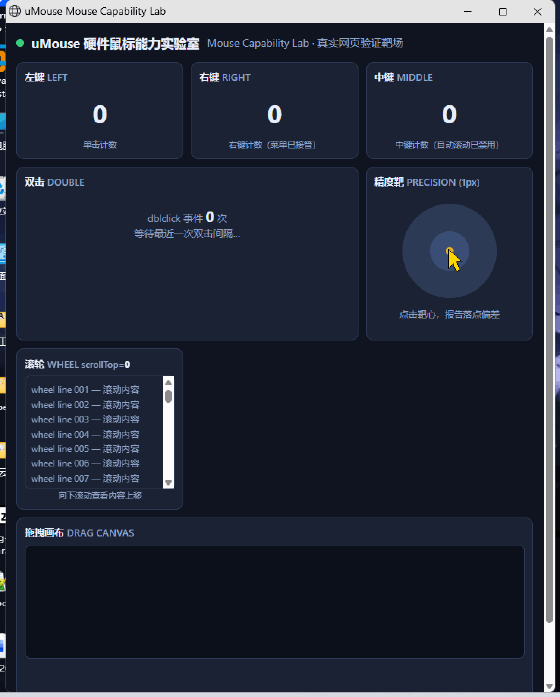The width and height of the screenshot is (560, 697).
Task: Maximize the uMouse window
Action: pos(503,12)
